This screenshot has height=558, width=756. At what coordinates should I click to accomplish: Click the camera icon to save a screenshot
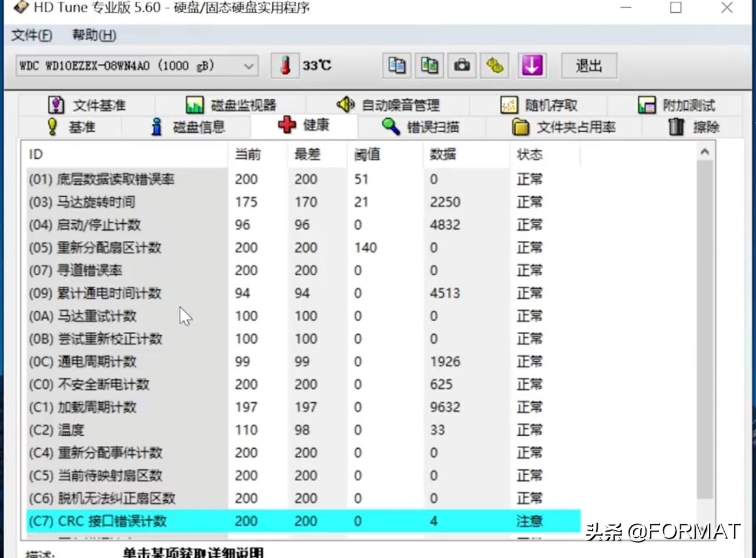462,66
